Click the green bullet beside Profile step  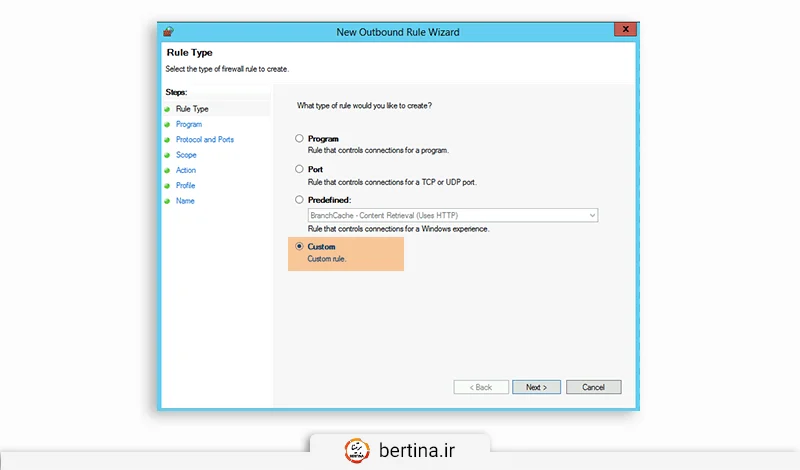167,186
